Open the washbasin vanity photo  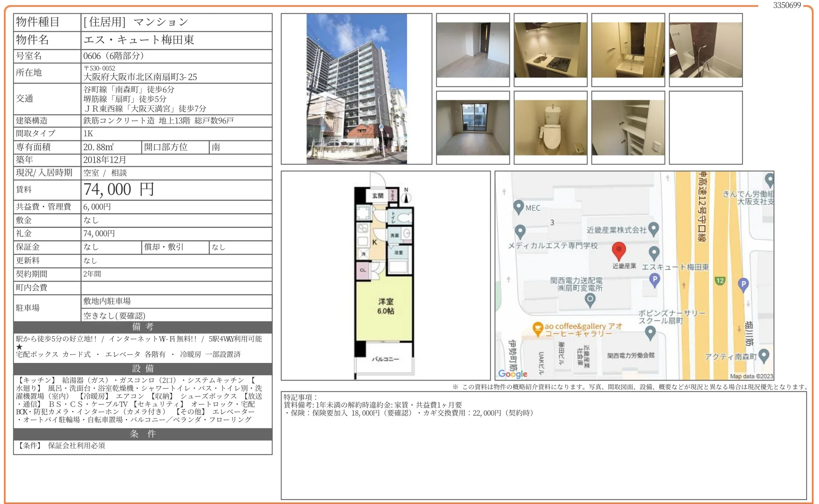coord(628,50)
